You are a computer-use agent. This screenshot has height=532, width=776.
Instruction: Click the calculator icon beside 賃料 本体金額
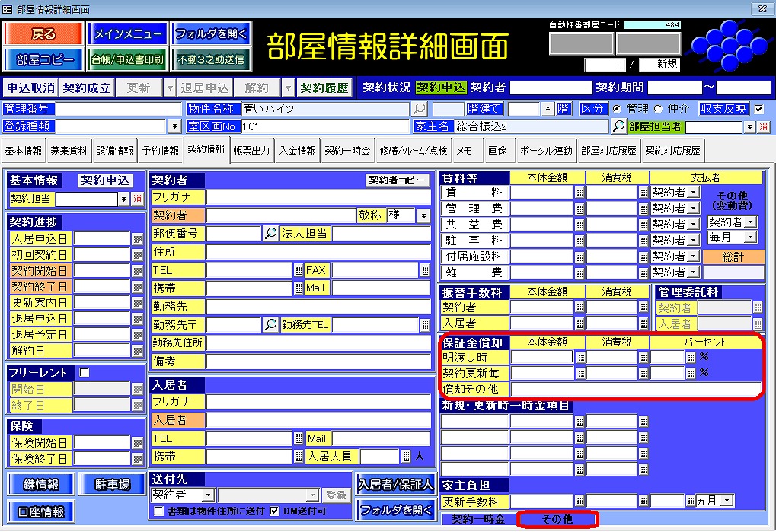pos(580,193)
